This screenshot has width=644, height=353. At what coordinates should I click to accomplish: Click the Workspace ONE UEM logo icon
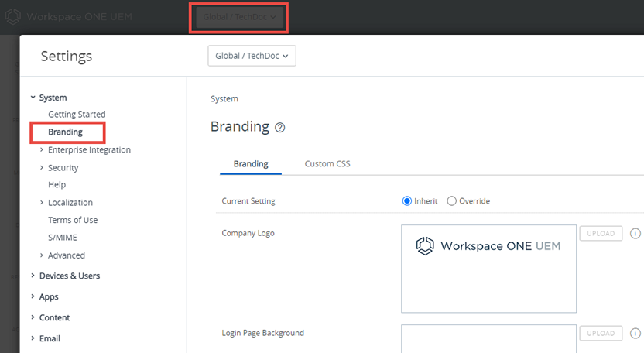point(12,17)
